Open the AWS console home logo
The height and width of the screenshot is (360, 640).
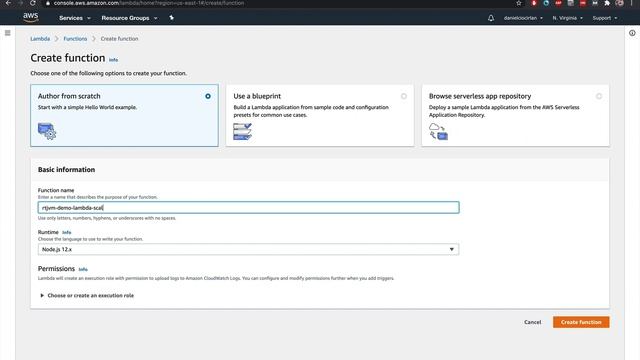pos(31,17)
